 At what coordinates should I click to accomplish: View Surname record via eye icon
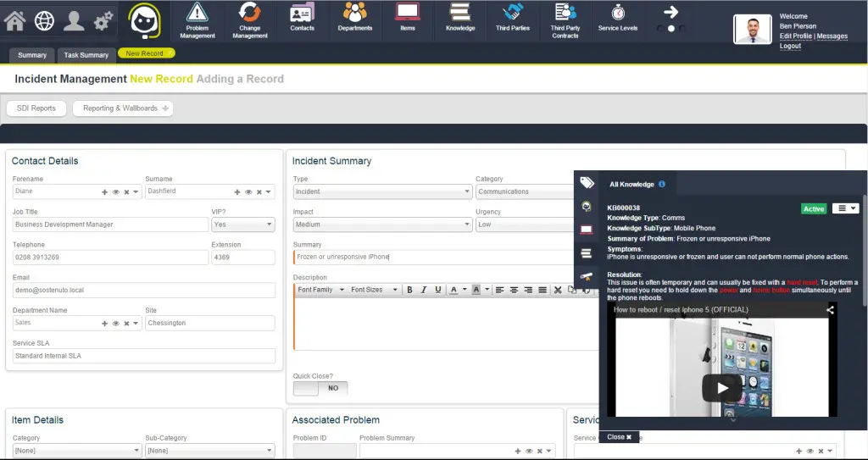[248, 192]
